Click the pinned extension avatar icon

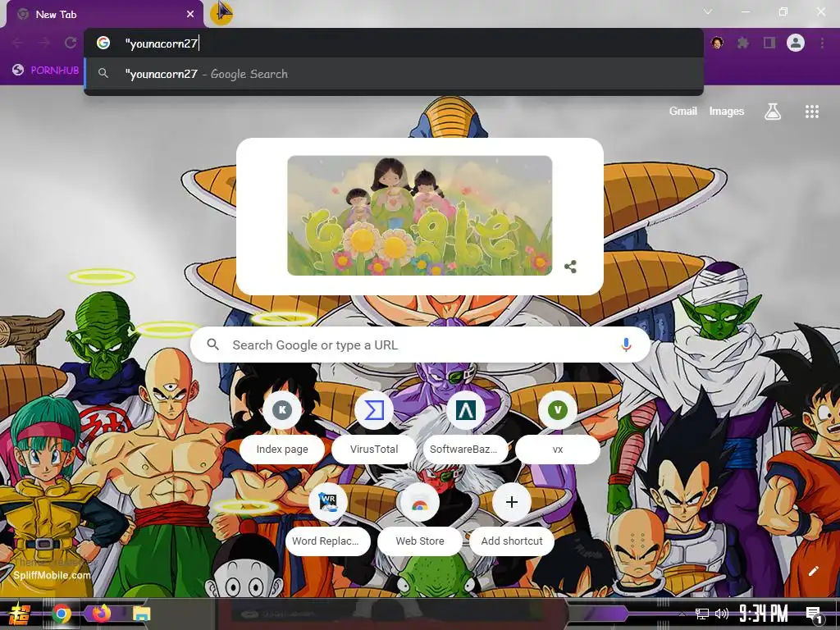[x=717, y=43]
